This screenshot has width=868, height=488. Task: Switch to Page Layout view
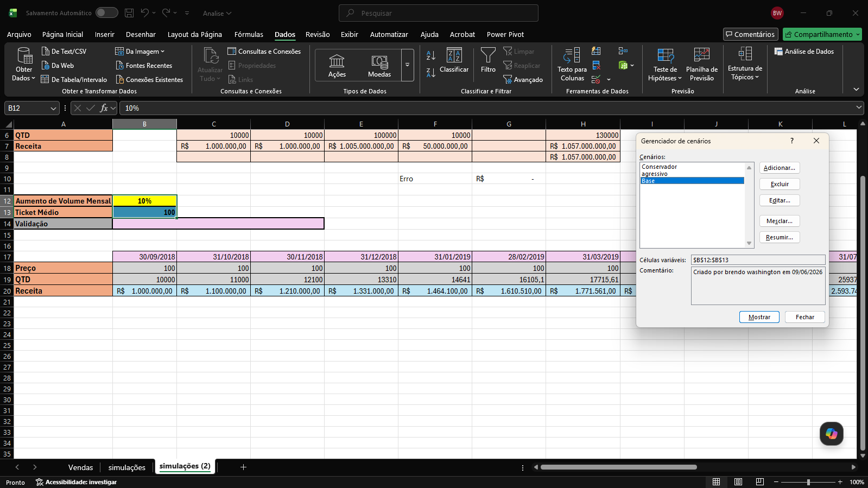coord(738,482)
